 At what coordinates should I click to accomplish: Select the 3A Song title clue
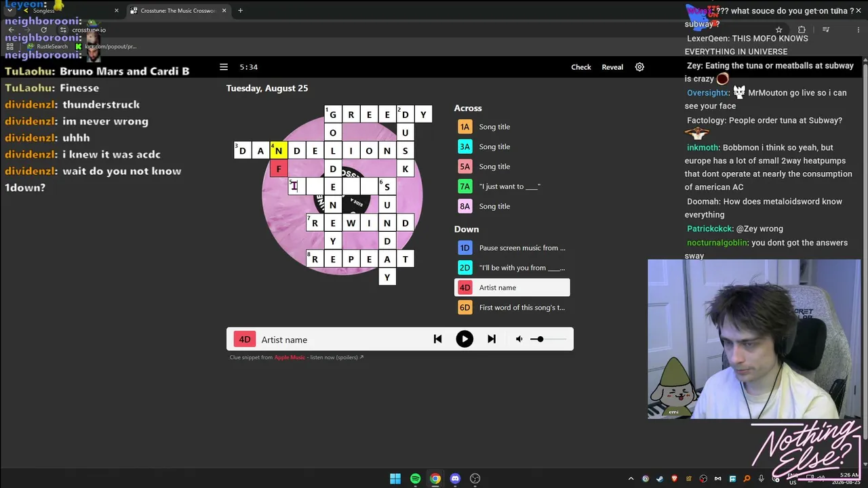(x=512, y=146)
